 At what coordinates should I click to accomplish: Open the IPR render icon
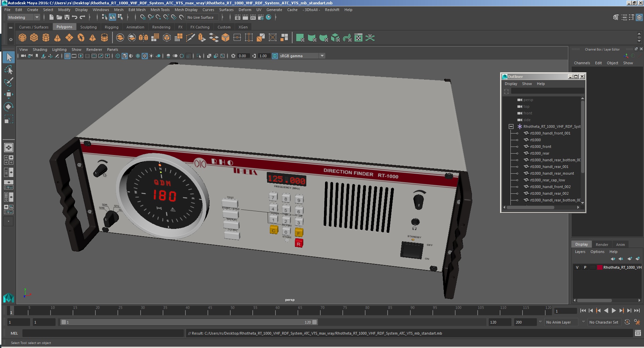coord(253,17)
